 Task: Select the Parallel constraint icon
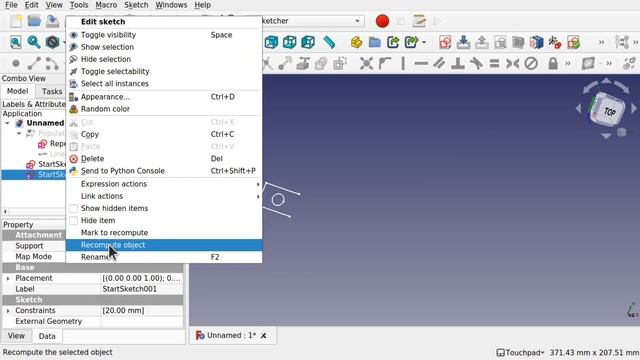tap(439, 64)
